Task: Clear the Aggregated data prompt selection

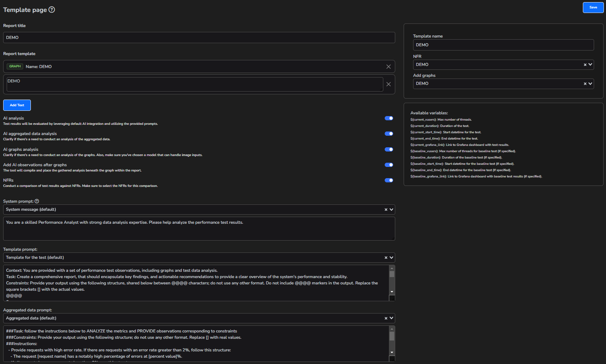Action: [x=386, y=318]
